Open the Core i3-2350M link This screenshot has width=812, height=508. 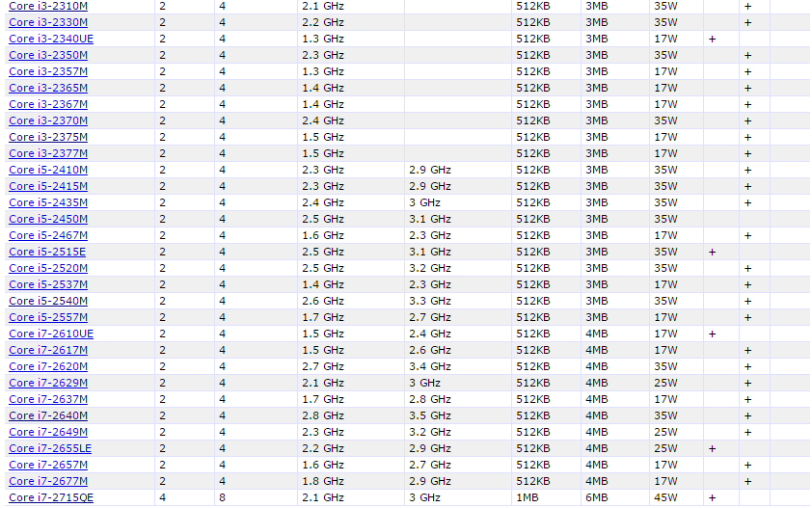[48, 55]
